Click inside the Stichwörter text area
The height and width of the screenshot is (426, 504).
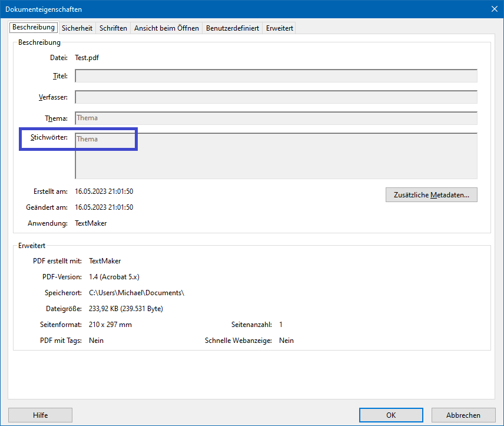click(276, 156)
